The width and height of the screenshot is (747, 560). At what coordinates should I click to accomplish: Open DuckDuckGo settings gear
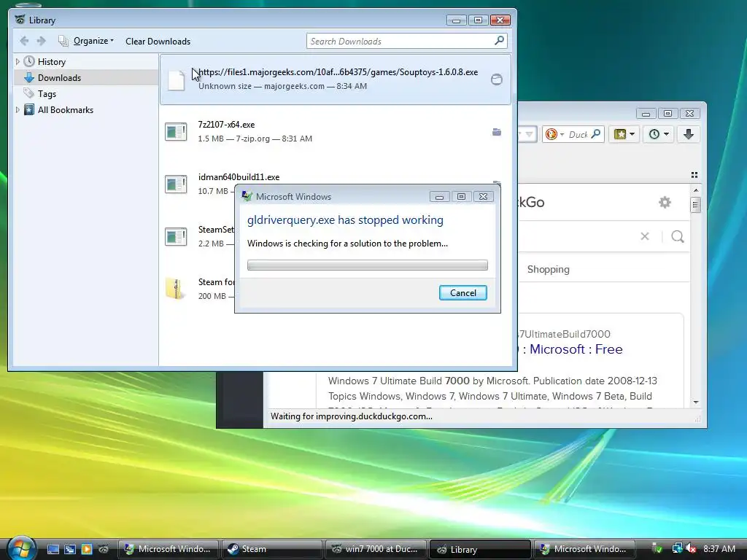665,203
